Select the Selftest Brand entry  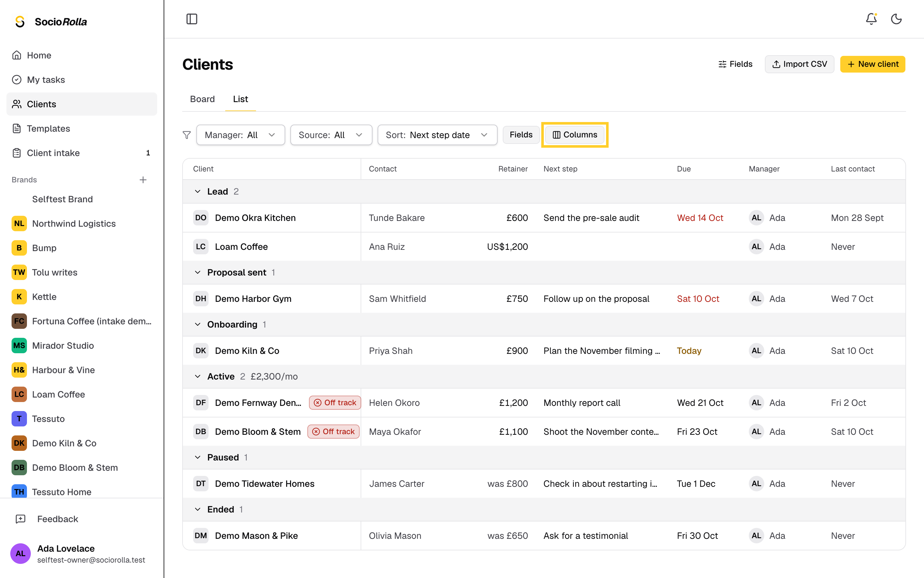[82, 199]
